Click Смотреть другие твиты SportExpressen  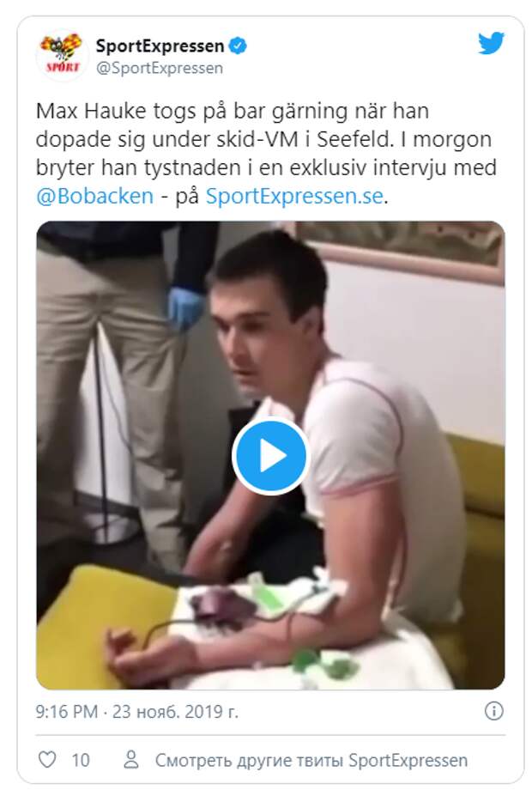tap(311, 760)
